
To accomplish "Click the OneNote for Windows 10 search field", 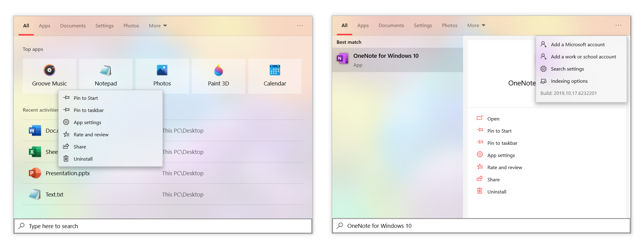I will pyautogui.click(x=481, y=226).
